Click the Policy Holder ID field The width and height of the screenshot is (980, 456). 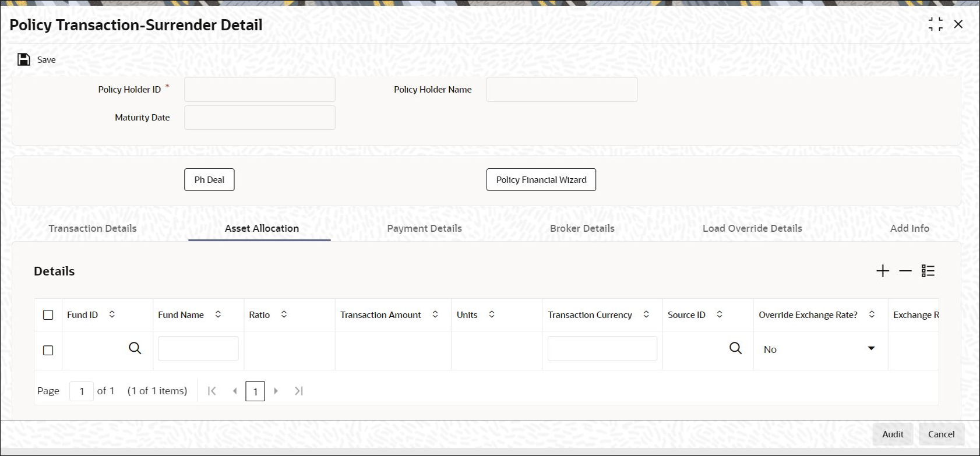click(260, 90)
